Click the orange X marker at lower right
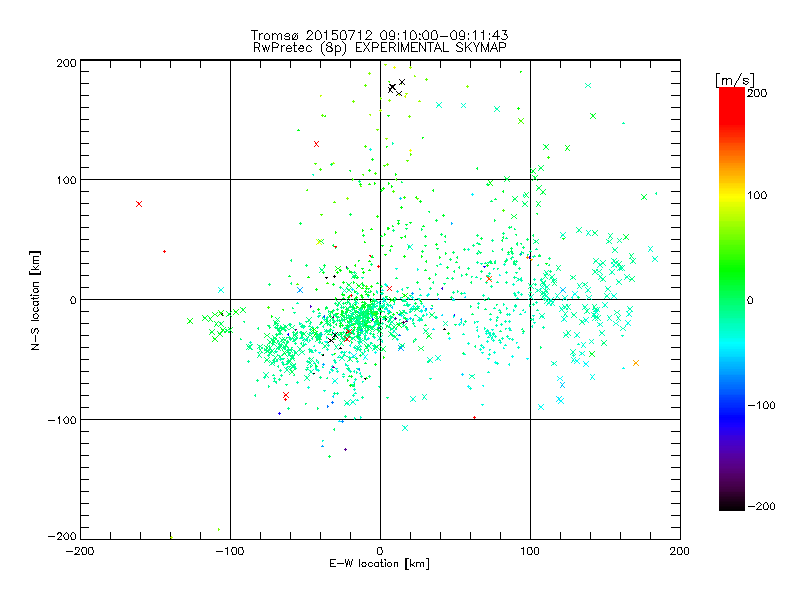 click(x=636, y=363)
